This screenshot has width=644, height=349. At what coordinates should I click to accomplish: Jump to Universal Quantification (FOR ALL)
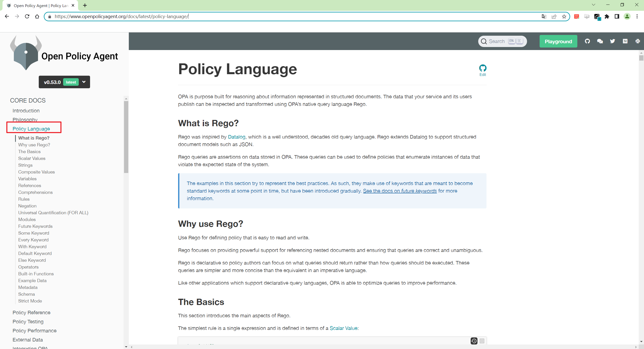[53, 212]
